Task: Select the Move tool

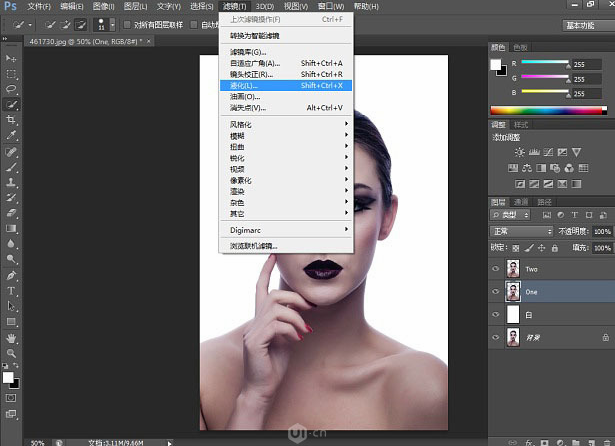Action: click(x=12, y=60)
